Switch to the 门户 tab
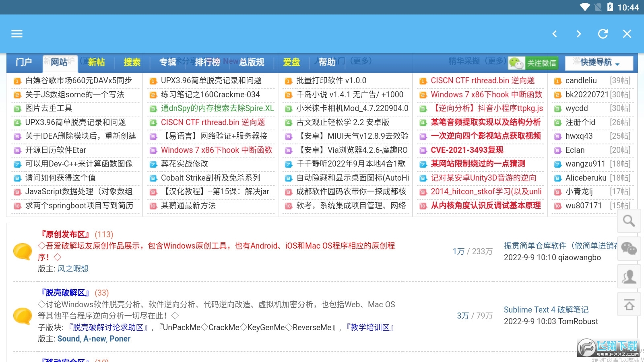Screen dimensions: 644x362 pos(24,62)
